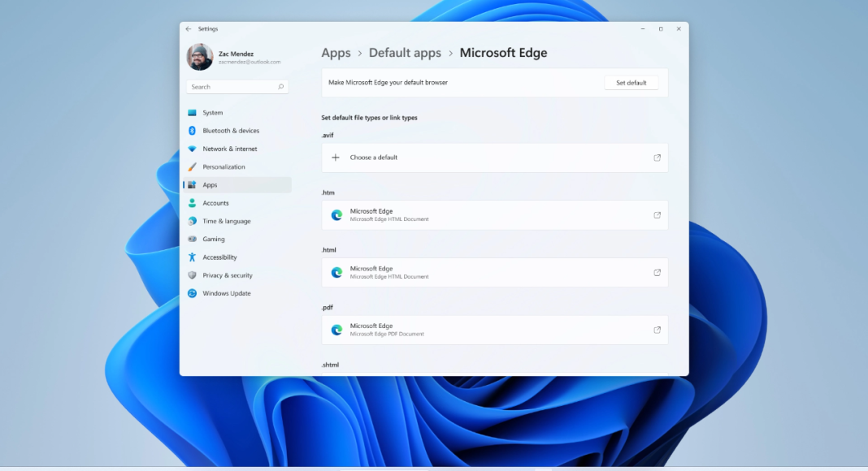Click Choose a default text for .avif
Viewport: 868px width, 471px height.
click(x=374, y=158)
